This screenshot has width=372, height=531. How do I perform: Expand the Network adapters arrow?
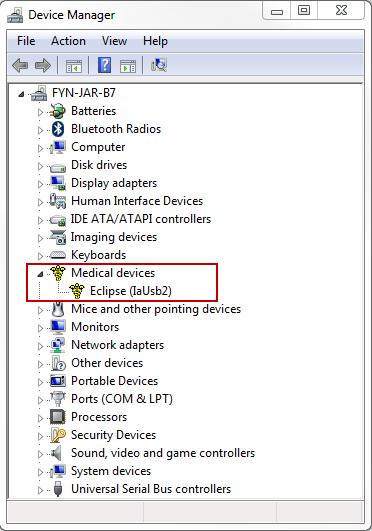40,346
